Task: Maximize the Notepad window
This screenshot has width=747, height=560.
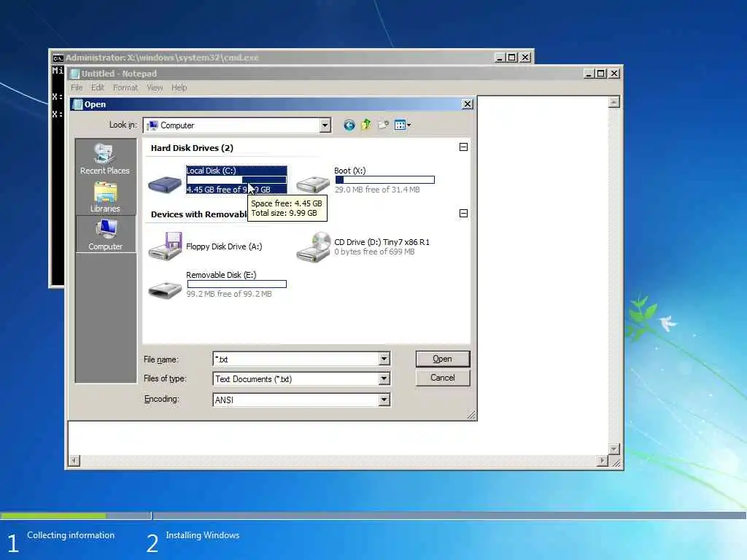Action: click(601, 74)
